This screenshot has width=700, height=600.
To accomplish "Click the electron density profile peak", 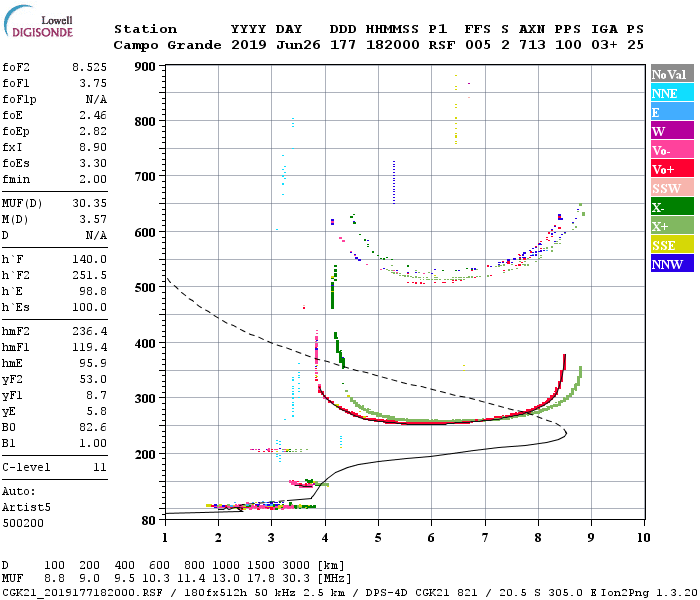I will tap(565, 432).
